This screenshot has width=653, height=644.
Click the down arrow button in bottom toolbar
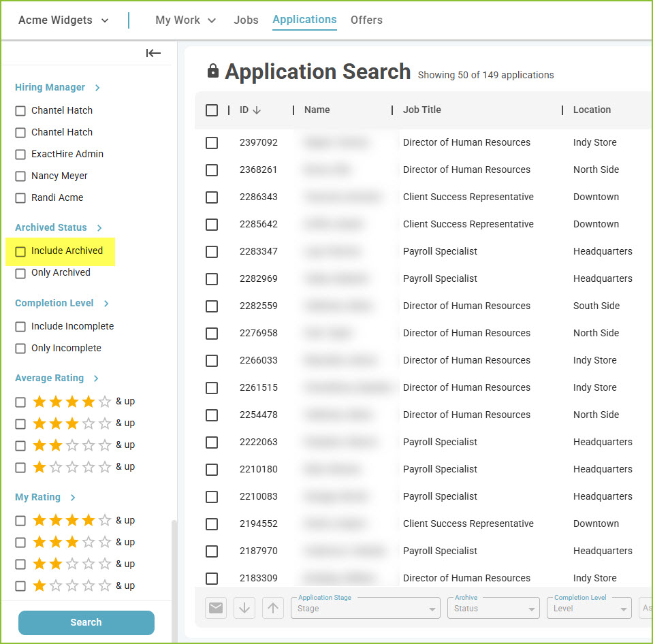click(x=244, y=608)
